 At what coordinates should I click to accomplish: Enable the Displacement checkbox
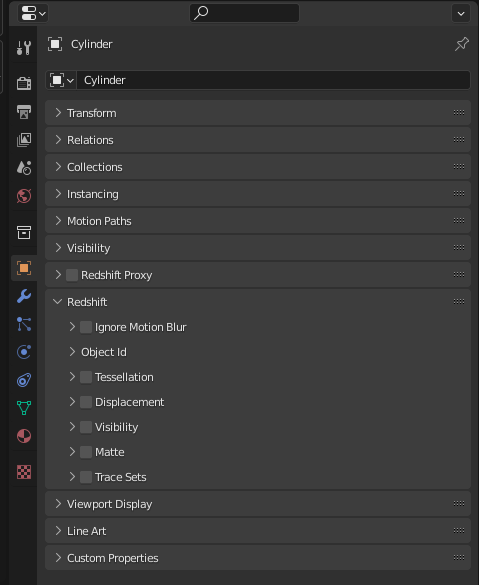coord(86,402)
